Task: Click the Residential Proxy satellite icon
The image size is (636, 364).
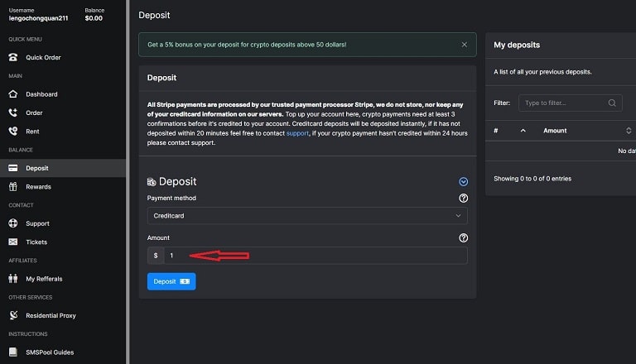Action: 12,315
